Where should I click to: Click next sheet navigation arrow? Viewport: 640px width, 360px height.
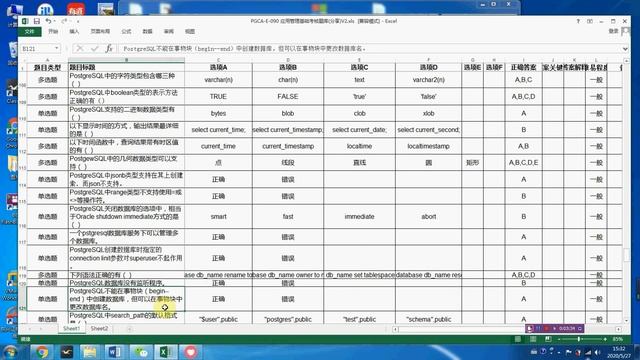pos(41,329)
